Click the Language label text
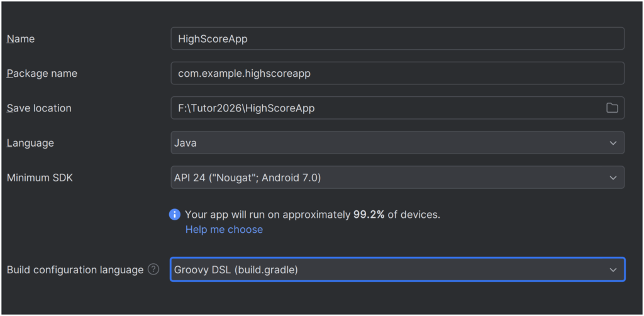The height and width of the screenshot is (316, 644). (30, 143)
